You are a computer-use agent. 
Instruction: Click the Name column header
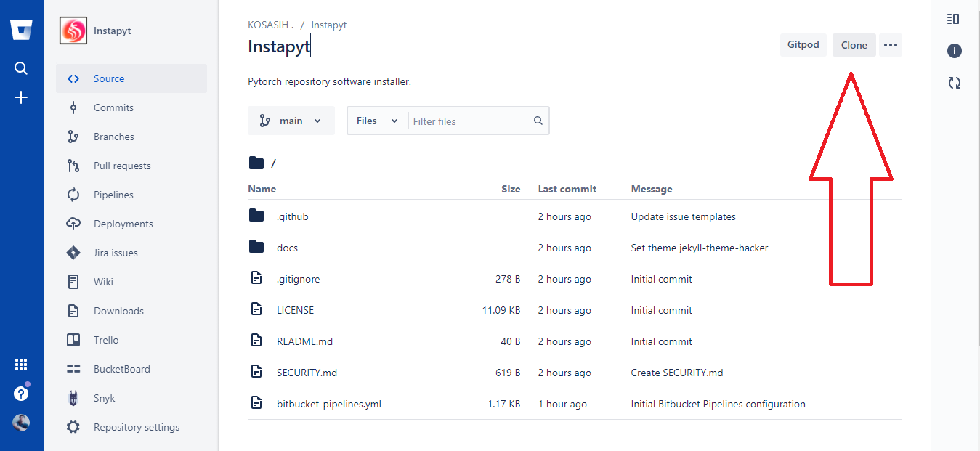click(x=262, y=189)
